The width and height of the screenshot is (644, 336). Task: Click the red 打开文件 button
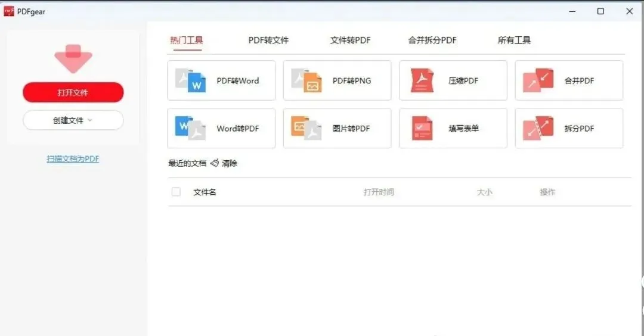pos(73,92)
